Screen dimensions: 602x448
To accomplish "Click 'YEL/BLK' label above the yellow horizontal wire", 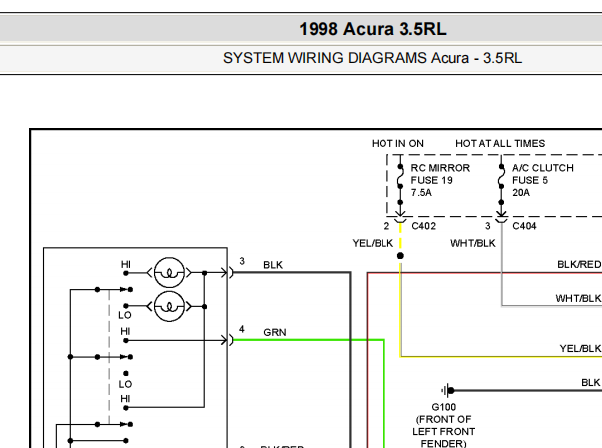I will click(580, 349).
